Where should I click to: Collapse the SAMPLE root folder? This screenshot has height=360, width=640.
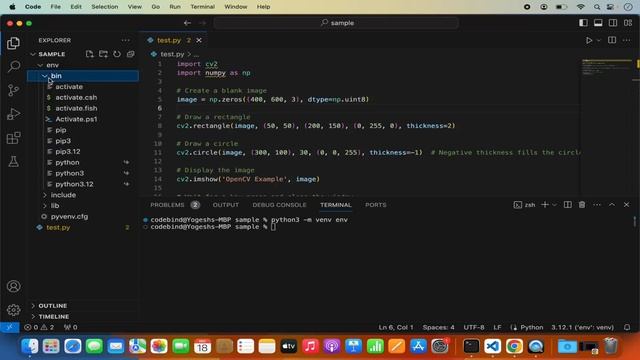pos(33,54)
